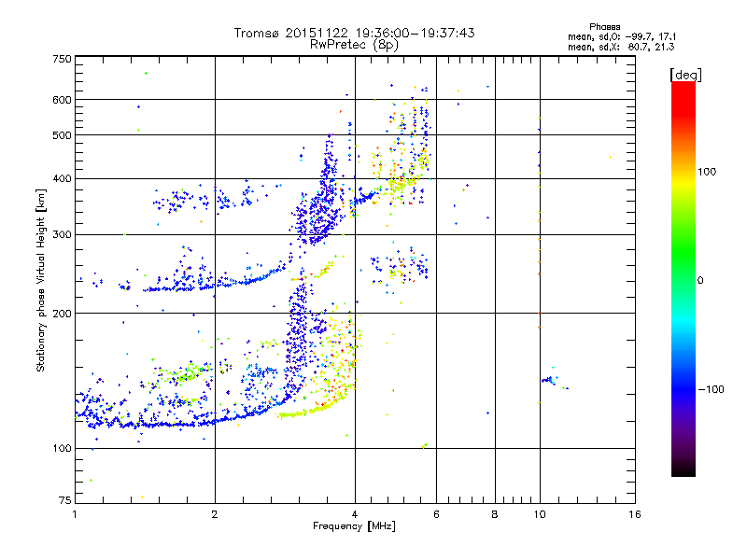
Task: Click the 'Stationary phase Virtual Height [km]' axis label
Action: (40, 281)
